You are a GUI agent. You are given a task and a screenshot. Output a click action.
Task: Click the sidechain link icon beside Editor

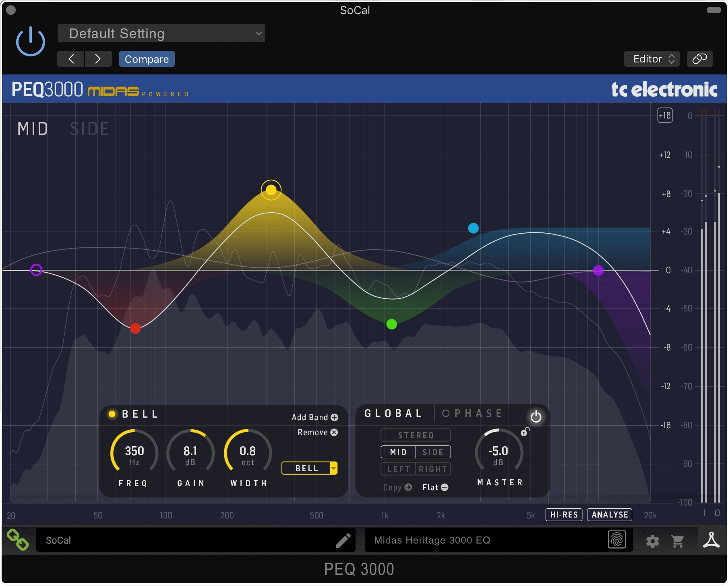(699, 59)
